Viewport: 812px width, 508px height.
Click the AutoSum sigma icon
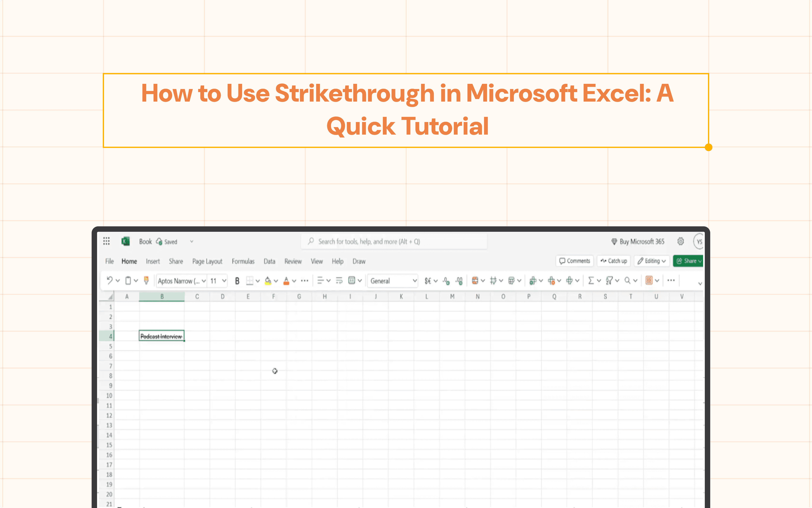(591, 280)
